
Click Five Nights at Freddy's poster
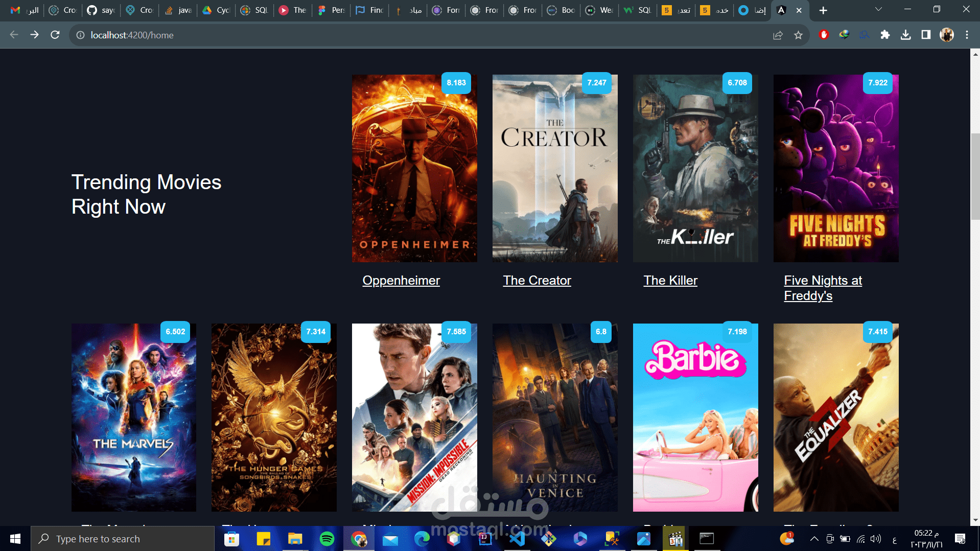[x=836, y=169]
